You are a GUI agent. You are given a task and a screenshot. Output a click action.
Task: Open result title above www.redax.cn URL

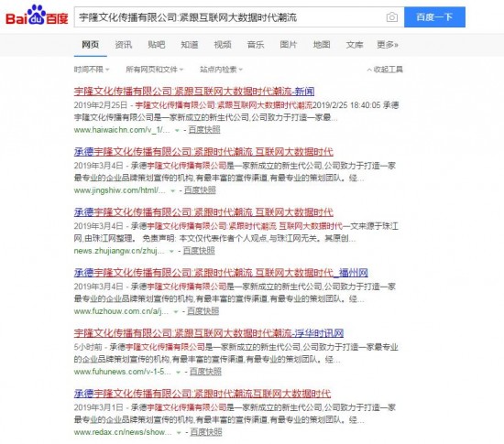203,394
